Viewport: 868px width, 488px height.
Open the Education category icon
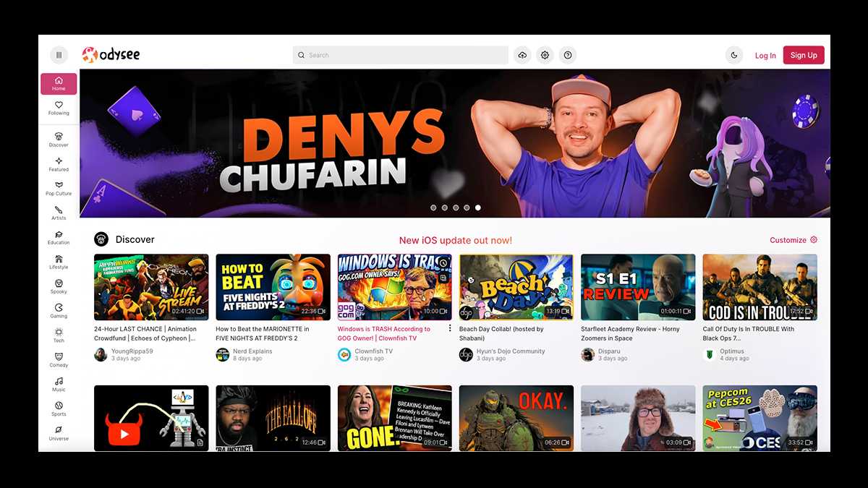coord(59,237)
